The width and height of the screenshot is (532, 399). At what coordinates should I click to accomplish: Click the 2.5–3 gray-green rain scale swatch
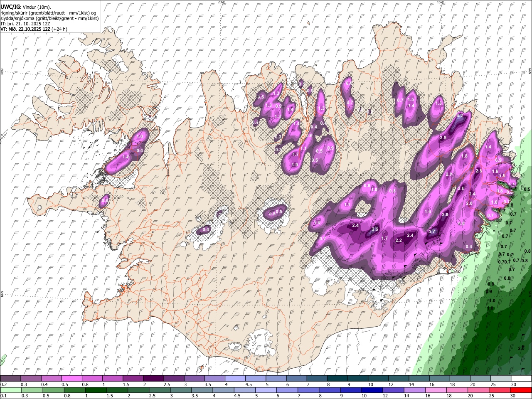(159, 390)
